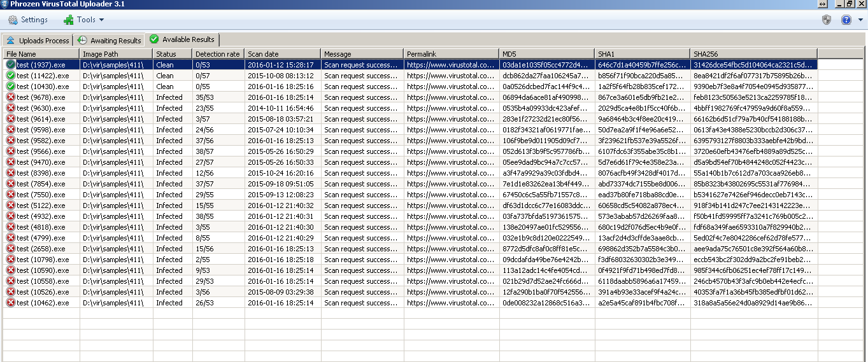The width and height of the screenshot is (868, 362).
Task: Click the SHA1 column header
Action: coord(643,54)
